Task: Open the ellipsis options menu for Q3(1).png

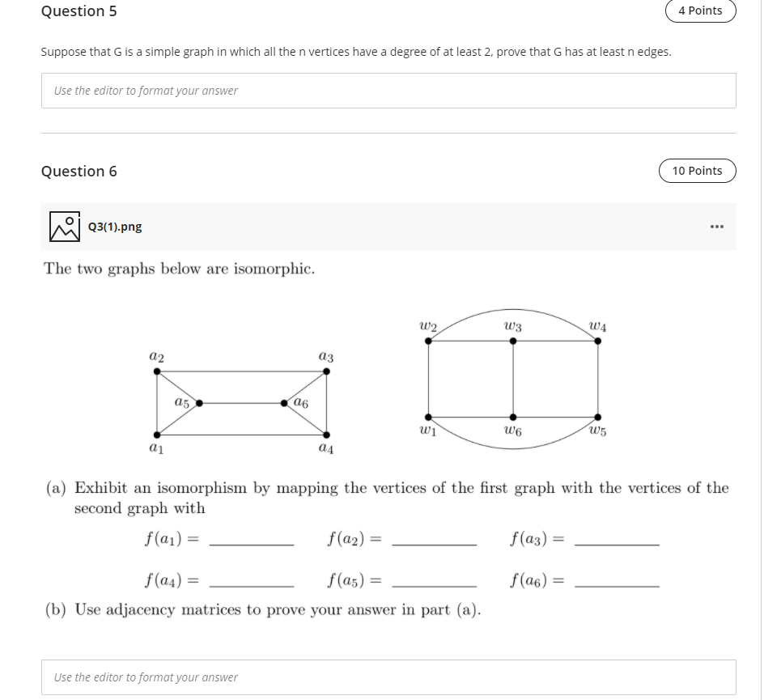Action: 716,227
